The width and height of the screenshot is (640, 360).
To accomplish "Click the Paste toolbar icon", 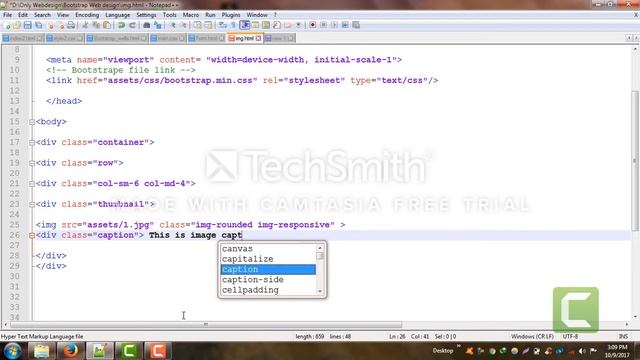I will point(107,25).
